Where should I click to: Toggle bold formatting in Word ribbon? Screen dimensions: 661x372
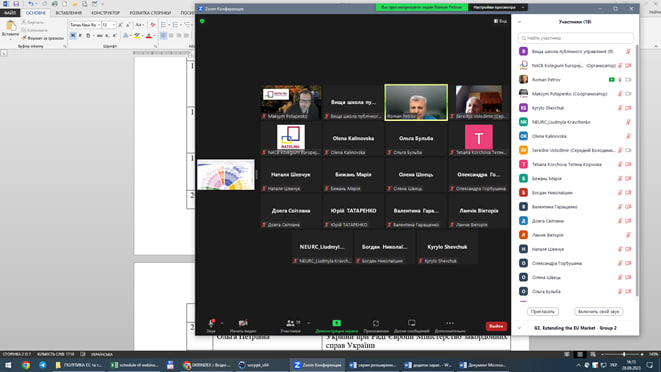click(x=73, y=36)
